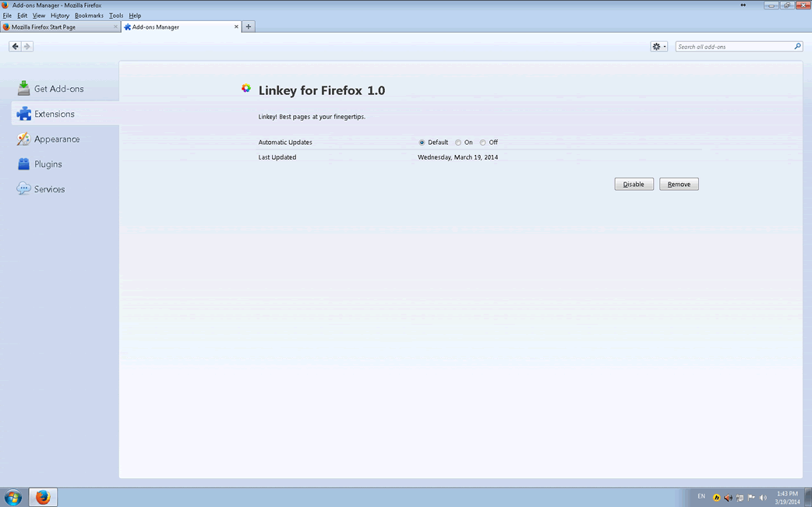Open the Tools menu
Screen dimensions: 812x507
(x=116, y=16)
